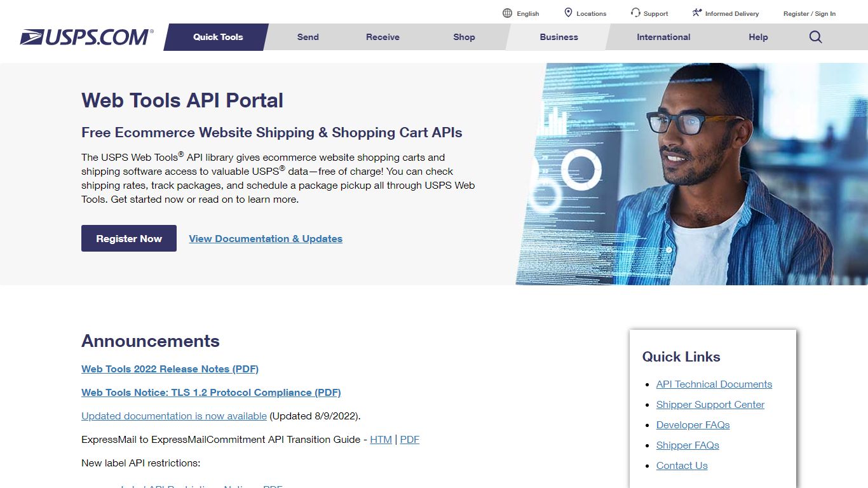
Task: Open the Shop menu
Action: pos(464,37)
